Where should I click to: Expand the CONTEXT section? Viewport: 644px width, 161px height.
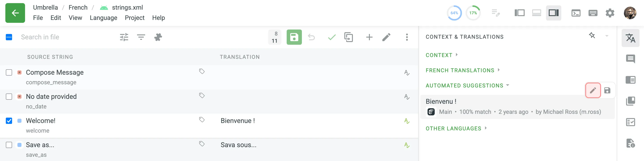pyautogui.click(x=441, y=55)
